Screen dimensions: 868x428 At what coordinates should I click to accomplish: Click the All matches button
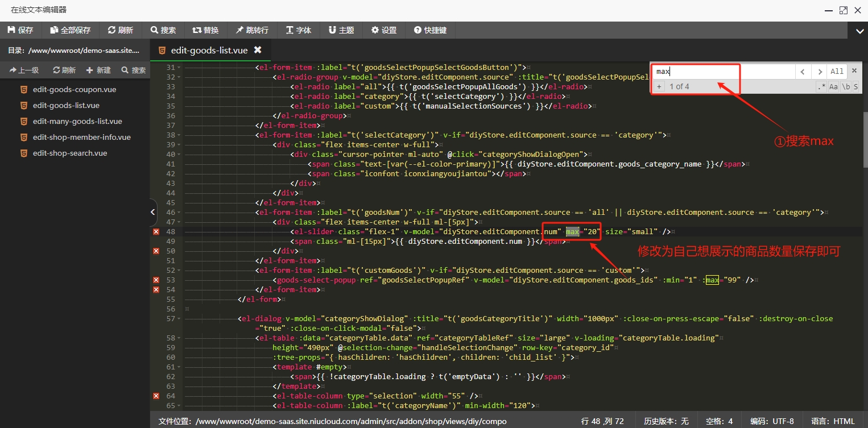pyautogui.click(x=837, y=72)
